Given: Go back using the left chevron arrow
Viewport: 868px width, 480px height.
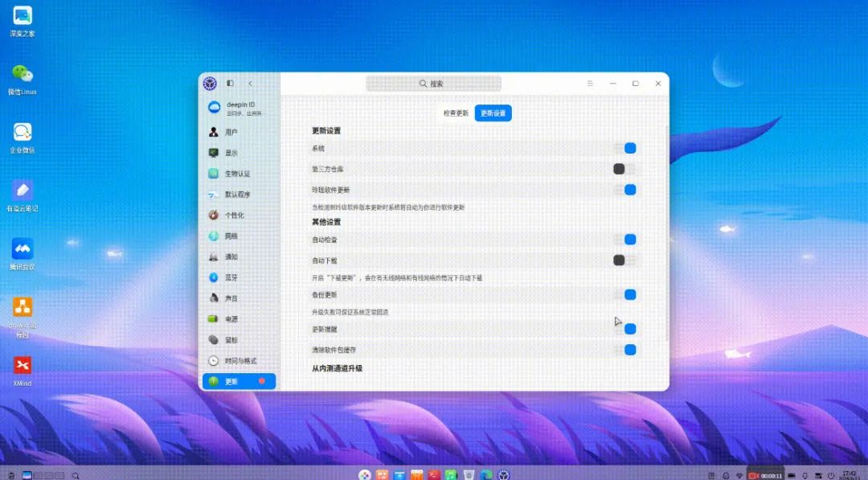Looking at the screenshot, I should [250, 84].
